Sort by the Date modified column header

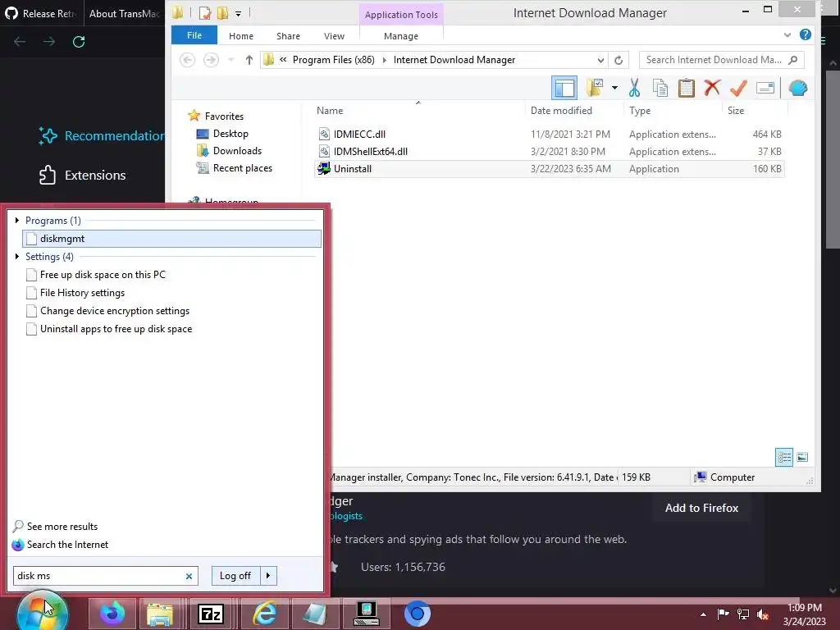click(561, 111)
